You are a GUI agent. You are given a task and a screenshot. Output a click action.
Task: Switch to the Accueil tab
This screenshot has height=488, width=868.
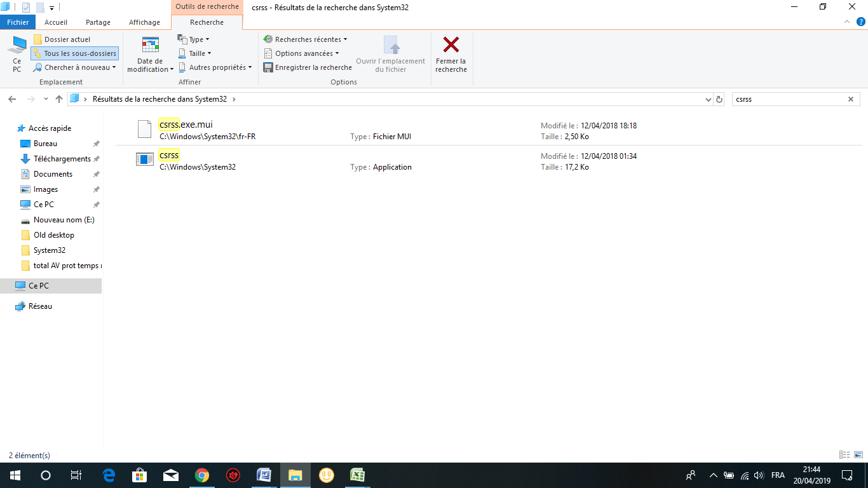point(56,22)
